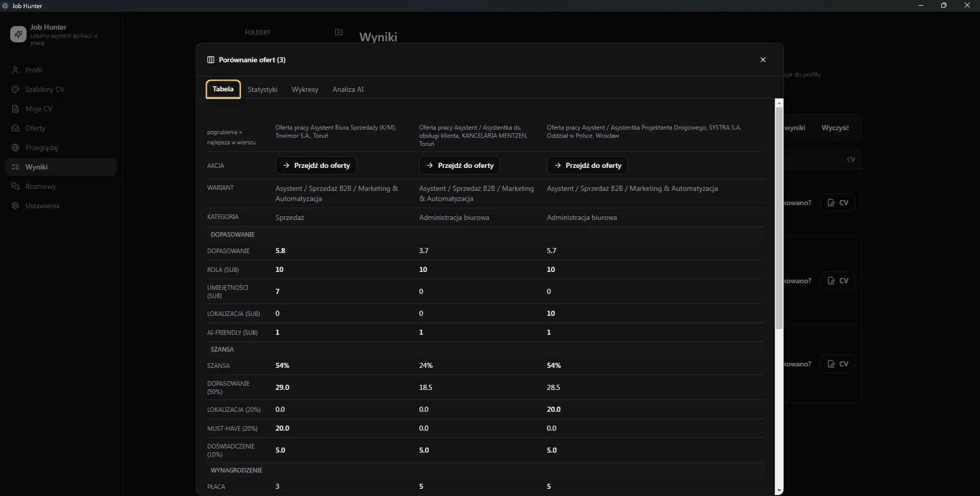This screenshot has width=980, height=496.
Task: Open the Ustawienia gear icon
Action: tap(15, 206)
